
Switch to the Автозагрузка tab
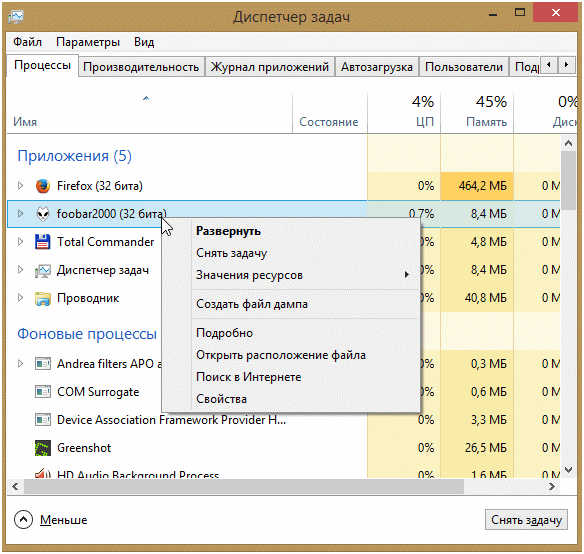[x=377, y=67]
